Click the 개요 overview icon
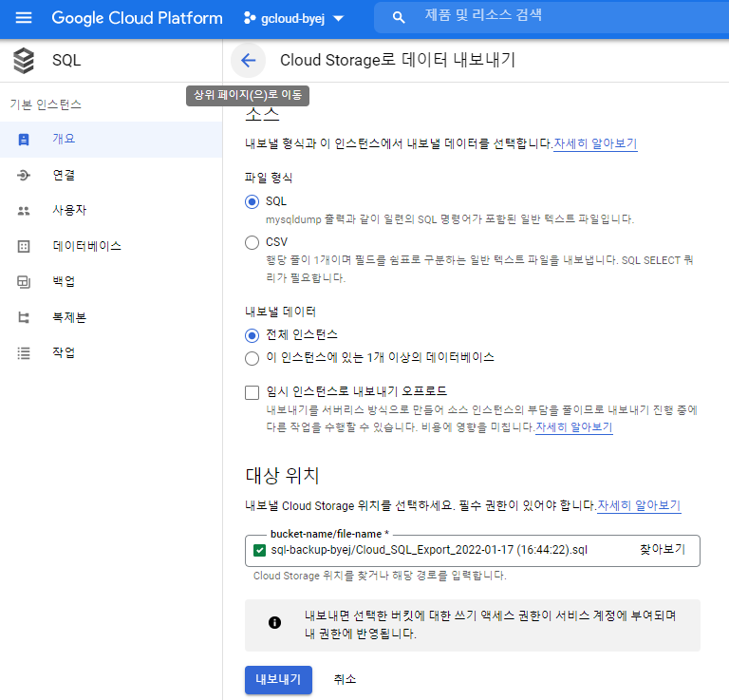Screen dimensions: 729x700 tap(23, 140)
